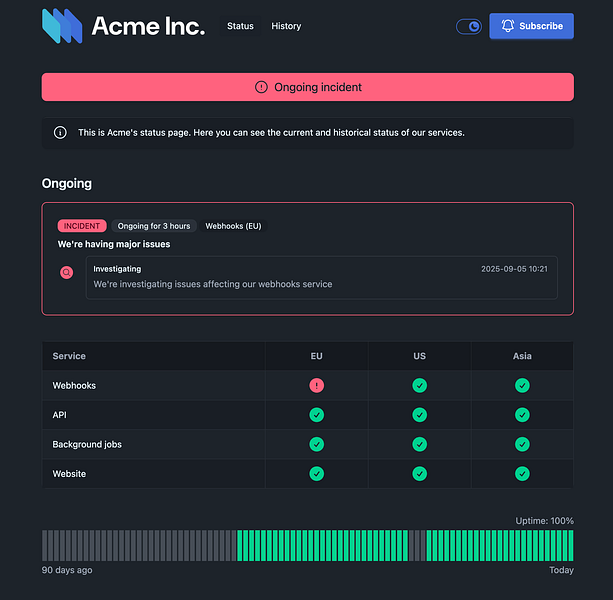The width and height of the screenshot is (613, 600).
Task: Click the API US check icon
Action: click(419, 415)
